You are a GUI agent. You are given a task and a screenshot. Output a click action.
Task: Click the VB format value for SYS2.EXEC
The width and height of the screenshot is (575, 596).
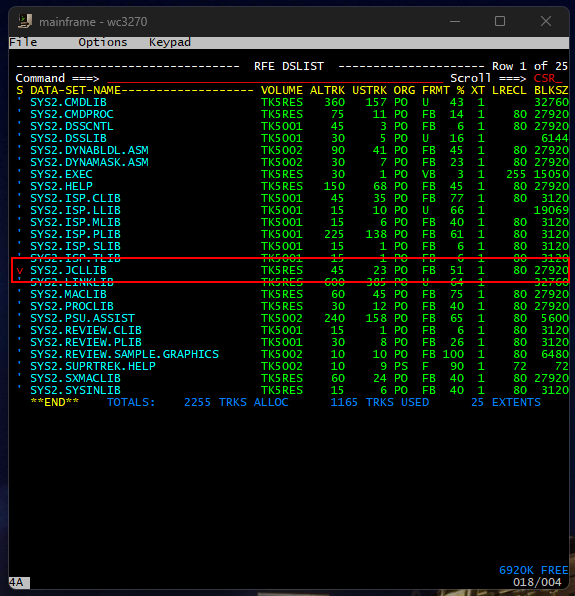[x=429, y=174]
